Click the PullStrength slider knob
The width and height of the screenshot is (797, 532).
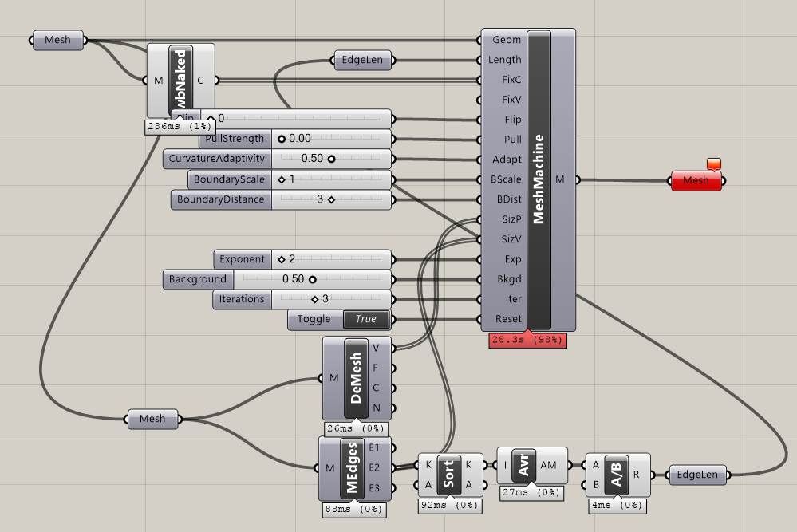[x=282, y=139]
